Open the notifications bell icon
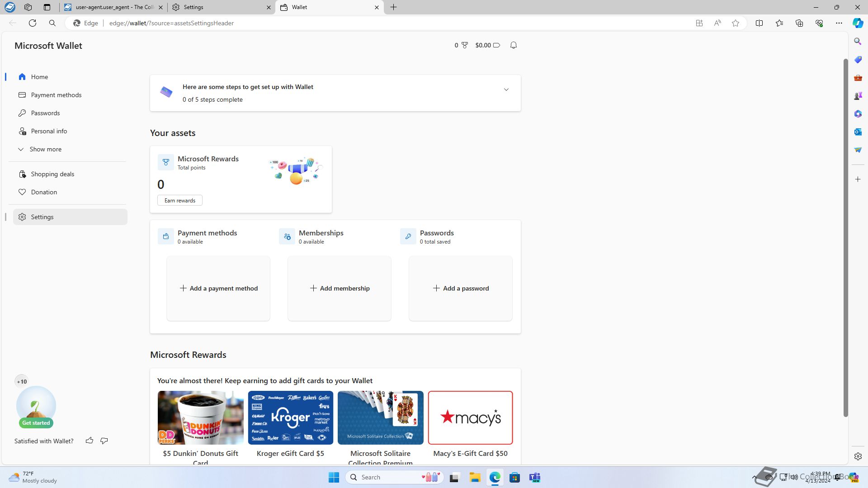This screenshot has height=488, width=868. [514, 45]
